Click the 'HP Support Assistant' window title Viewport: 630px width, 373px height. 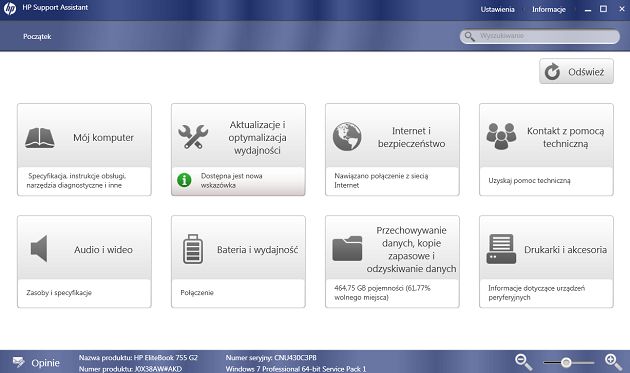[x=55, y=7]
